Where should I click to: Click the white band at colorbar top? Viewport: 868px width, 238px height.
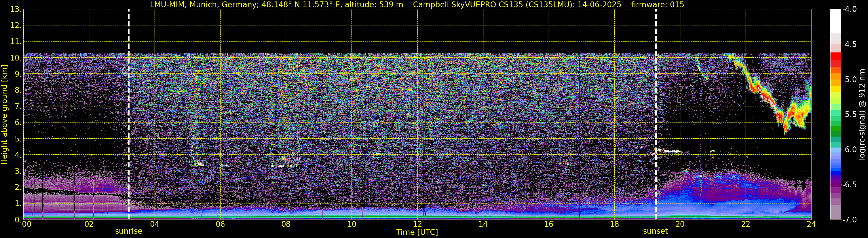click(x=835, y=21)
